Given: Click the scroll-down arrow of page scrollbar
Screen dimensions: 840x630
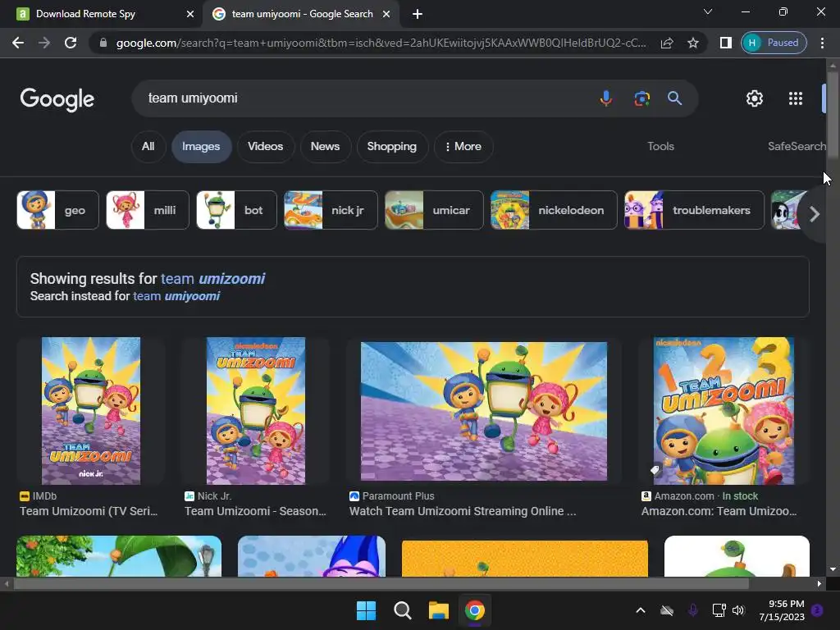Looking at the screenshot, I should (833, 569).
